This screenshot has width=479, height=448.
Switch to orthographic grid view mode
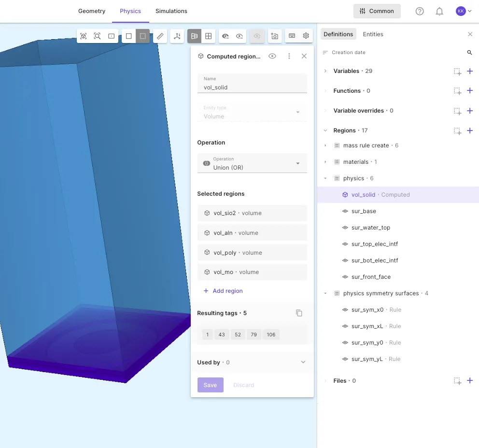208,36
